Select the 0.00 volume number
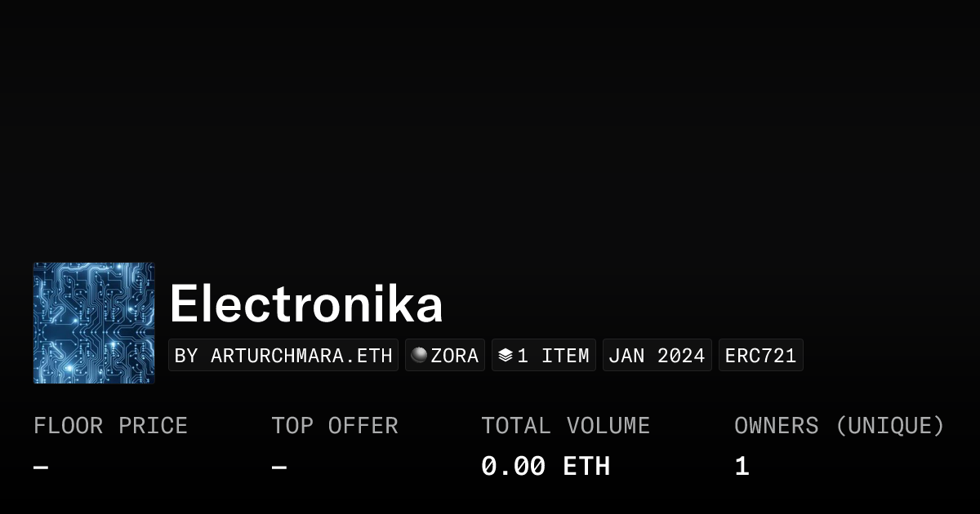Image resolution: width=980 pixels, height=514 pixels. pyautogui.click(x=513, y=467)
